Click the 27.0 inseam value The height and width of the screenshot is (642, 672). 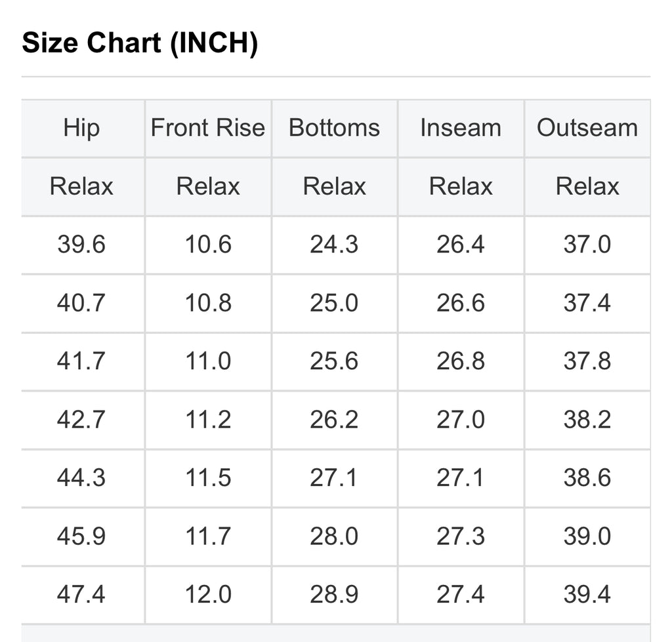[461, 420]
